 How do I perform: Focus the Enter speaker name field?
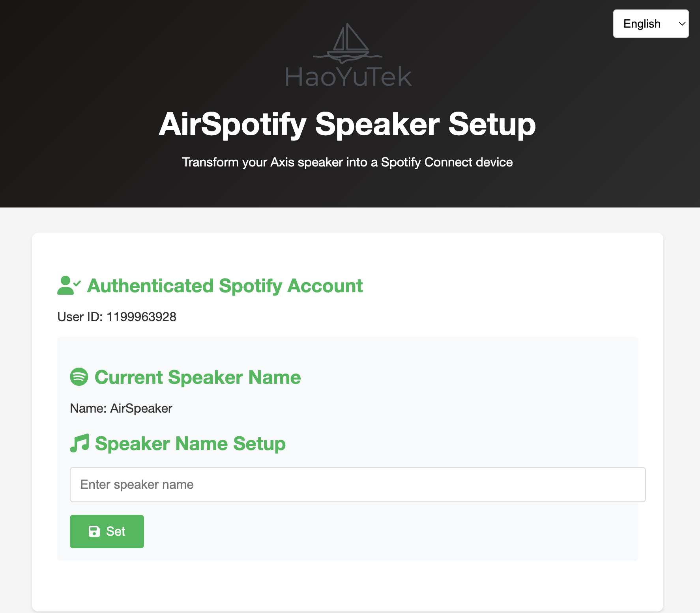point(357,484)
